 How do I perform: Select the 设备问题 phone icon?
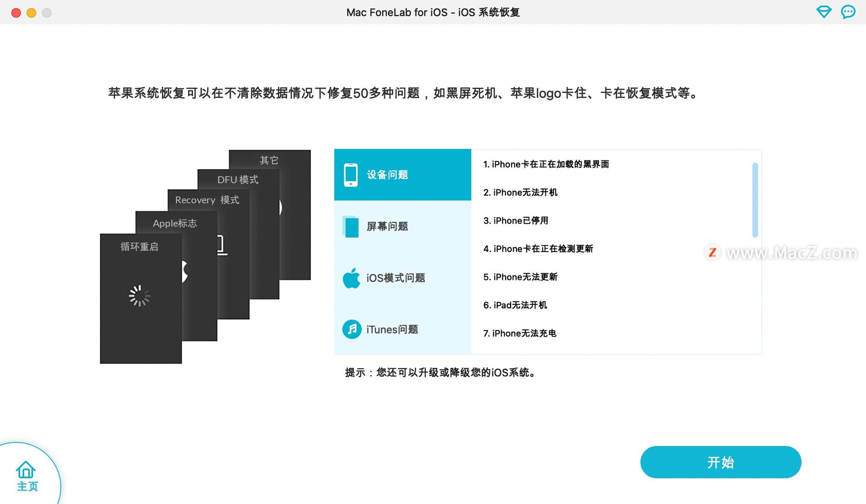(351, 174)
